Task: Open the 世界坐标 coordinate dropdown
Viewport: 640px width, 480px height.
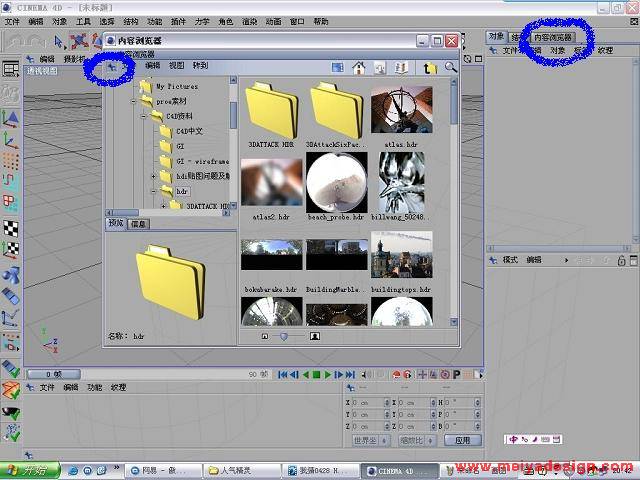Action: [371, 440]
